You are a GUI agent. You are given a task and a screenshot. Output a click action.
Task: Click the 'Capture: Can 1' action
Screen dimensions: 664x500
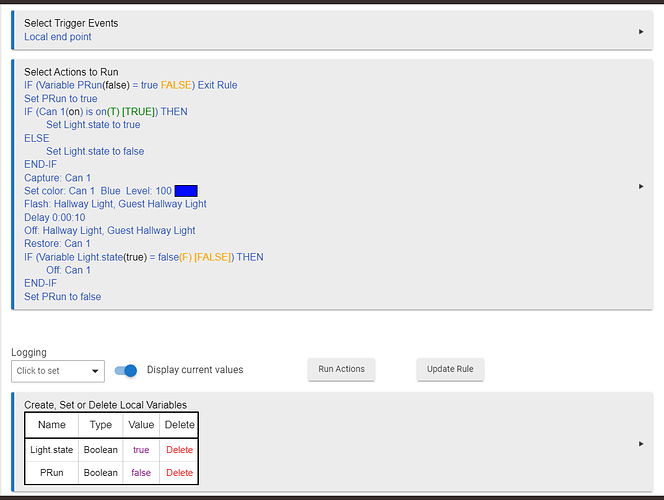pyautogui.click(x=58, y=178)
